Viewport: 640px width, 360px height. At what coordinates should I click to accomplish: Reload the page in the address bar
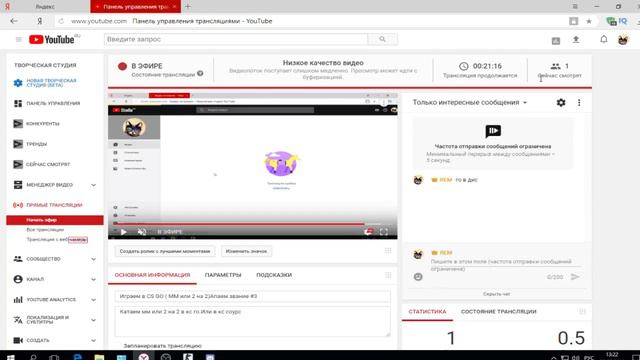point(61,21)
